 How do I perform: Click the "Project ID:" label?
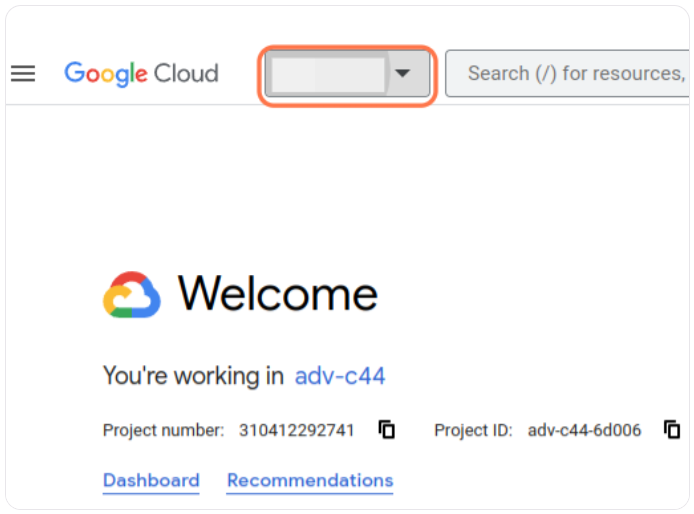(x=473, y=431)
